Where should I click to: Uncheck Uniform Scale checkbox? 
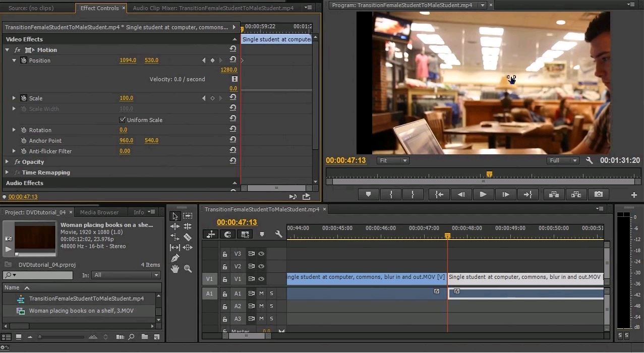pyautogui.click(x=122, y=120)
